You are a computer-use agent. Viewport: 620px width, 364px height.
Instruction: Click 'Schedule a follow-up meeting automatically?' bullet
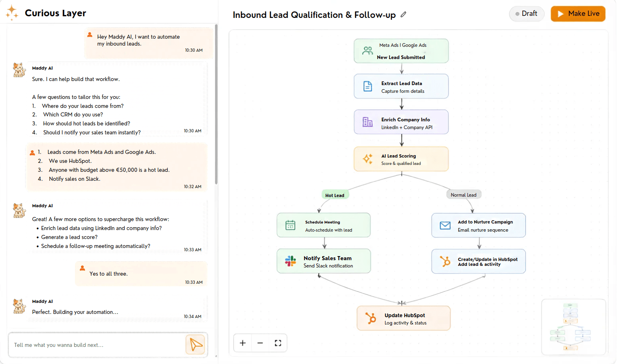[96, 246]
